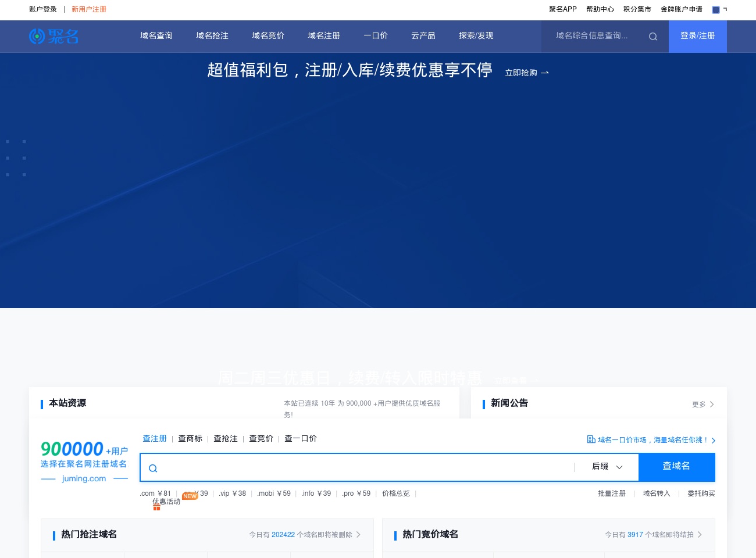Expand 今日有 3917 个域名即将结拍
The width and height of the screenshot is (756, 558).
pos(653,535)
